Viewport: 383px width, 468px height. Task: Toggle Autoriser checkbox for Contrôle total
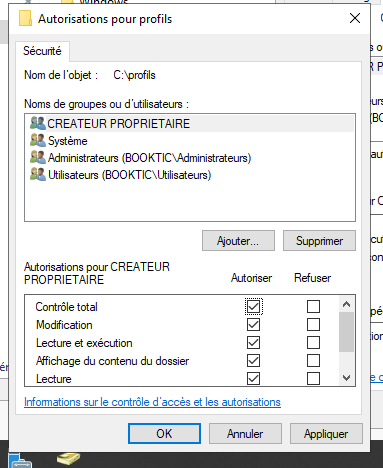pyautogui.click(x=253, y=306)
